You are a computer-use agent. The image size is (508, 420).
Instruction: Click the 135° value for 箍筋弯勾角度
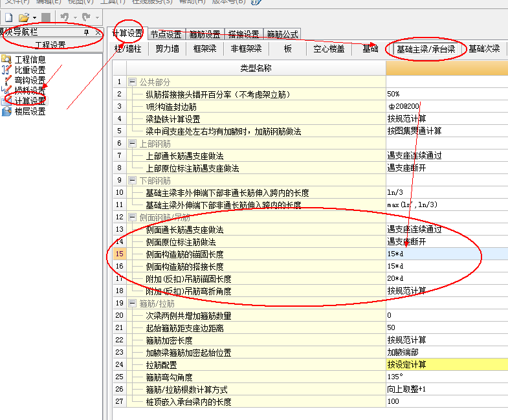[447, 377]
